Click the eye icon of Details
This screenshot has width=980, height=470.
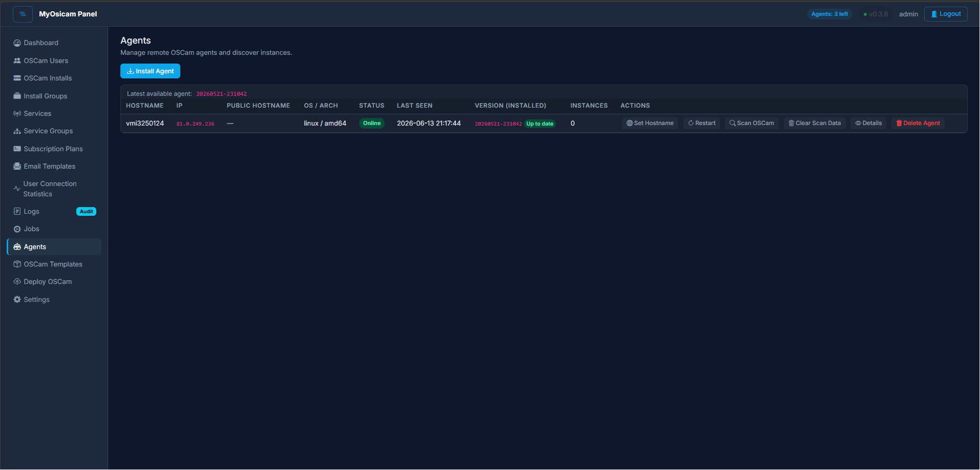(x=858, y=123)
